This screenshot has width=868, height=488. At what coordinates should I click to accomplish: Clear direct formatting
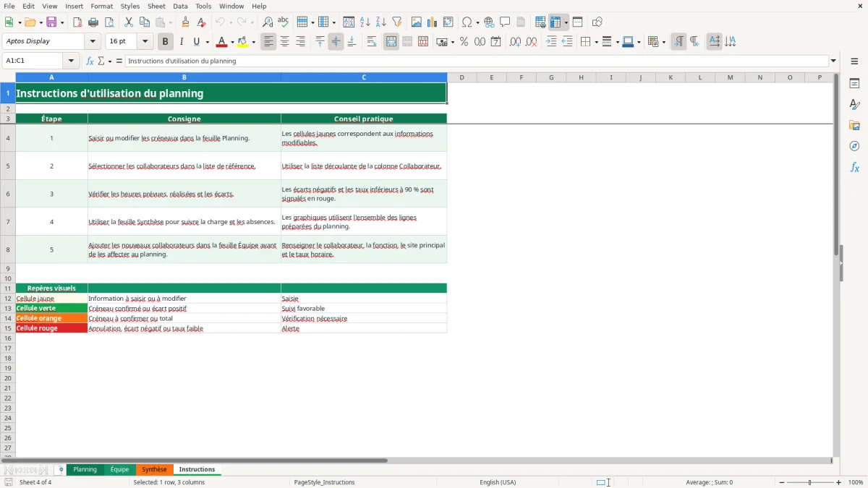tap(202, 22)
